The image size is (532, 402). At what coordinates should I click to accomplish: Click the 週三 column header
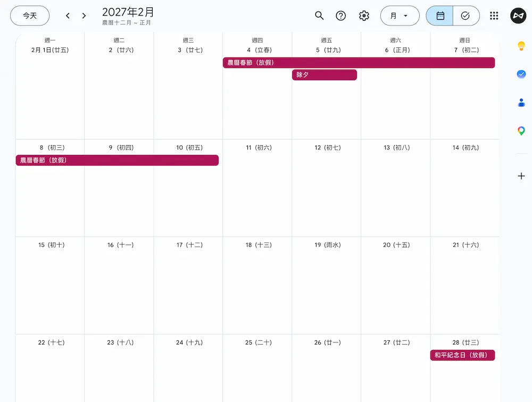tap(188, 40)
